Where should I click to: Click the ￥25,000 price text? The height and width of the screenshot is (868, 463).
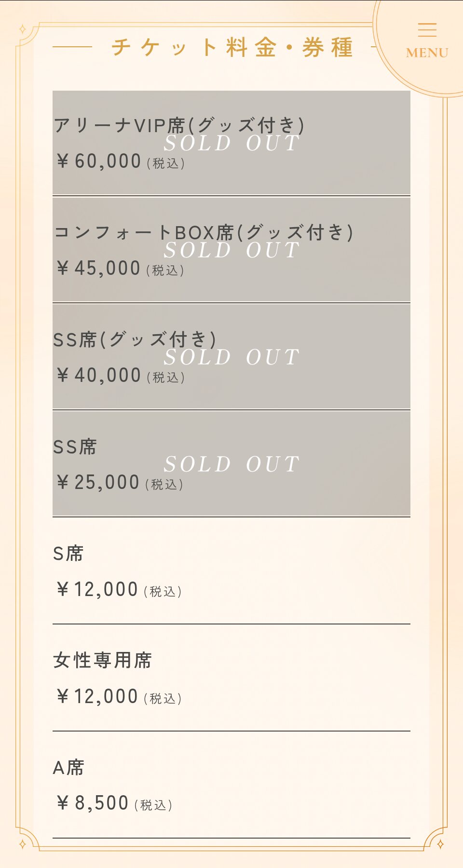[98, 483]
